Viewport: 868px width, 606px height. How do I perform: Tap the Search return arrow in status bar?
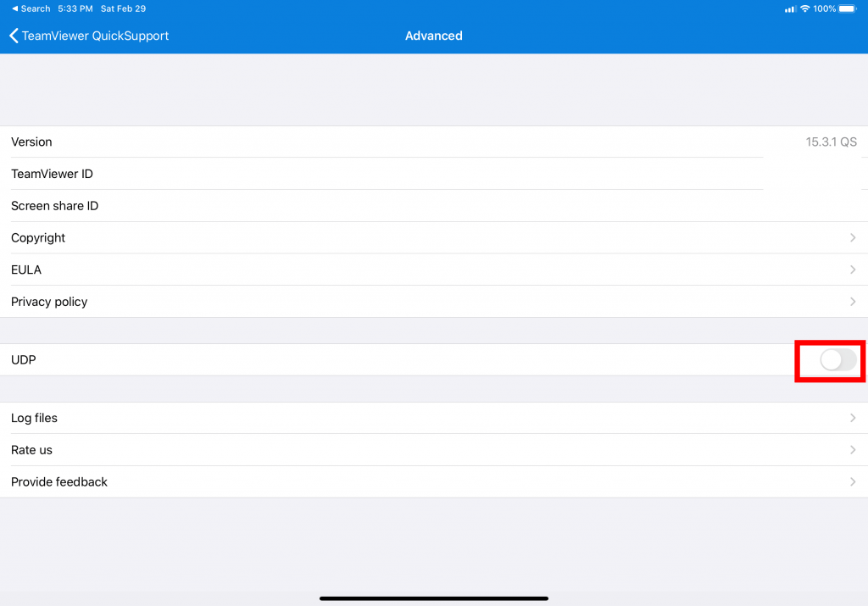pyautogui.click(x=14, y=8)
